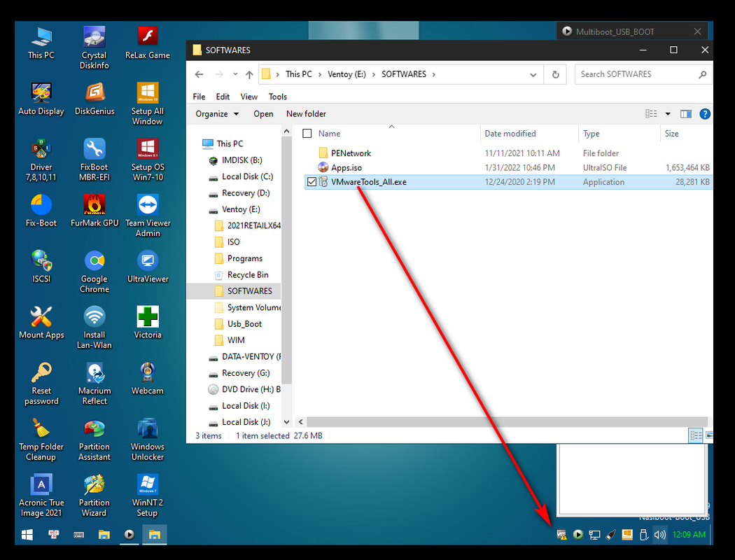This screenshot has width=735, height=560.
Task: Click the Back navigation arrow
Action: click(199, 74)
